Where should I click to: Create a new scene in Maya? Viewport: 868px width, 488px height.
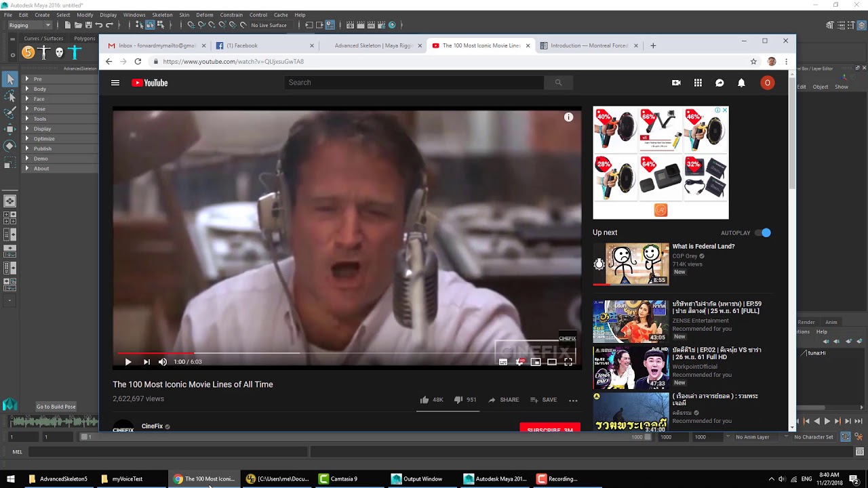coord(68,25)
